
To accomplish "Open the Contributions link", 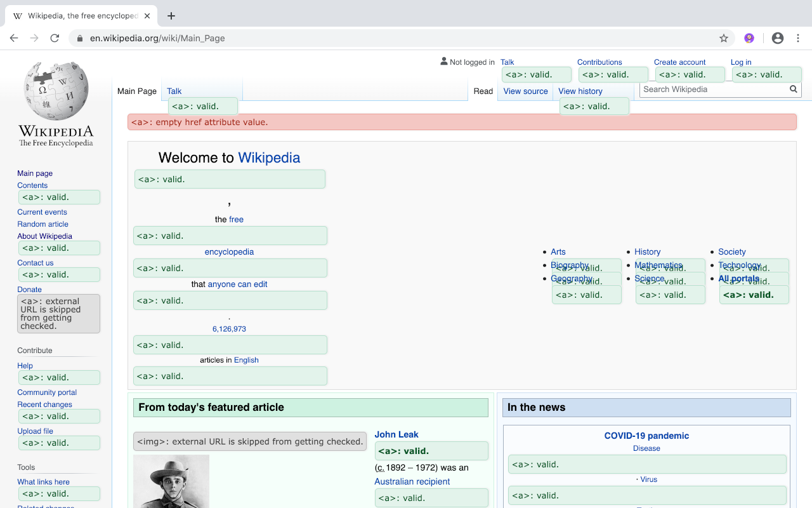I will 599,62.
